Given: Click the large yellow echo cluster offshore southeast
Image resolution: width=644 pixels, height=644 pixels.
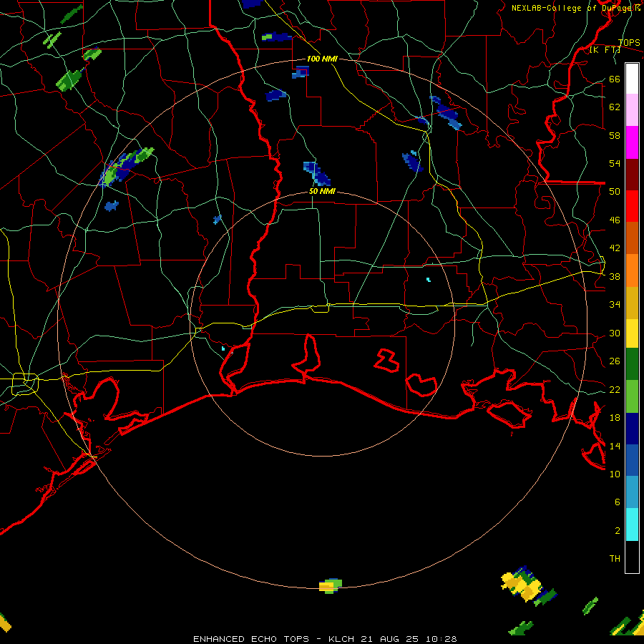Looking at the screenshot, I should (x=522, y=584).
